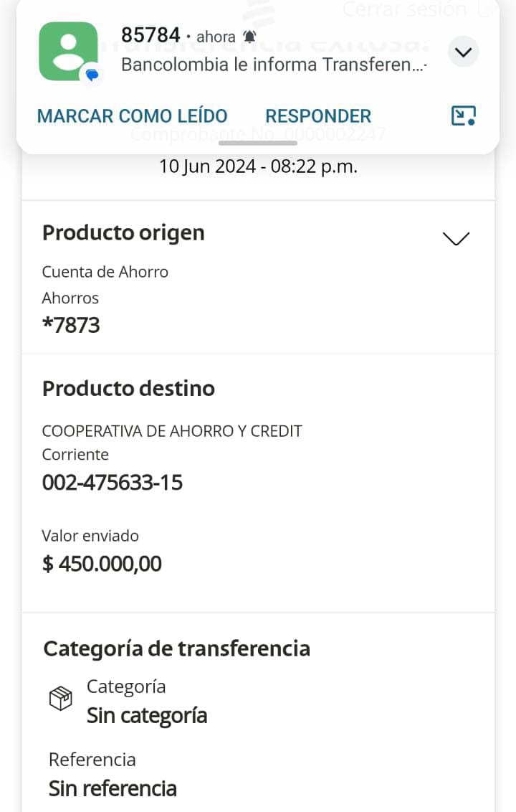Click the Cerrar sesión link
The image size is (516, 812).
[405, 9]
